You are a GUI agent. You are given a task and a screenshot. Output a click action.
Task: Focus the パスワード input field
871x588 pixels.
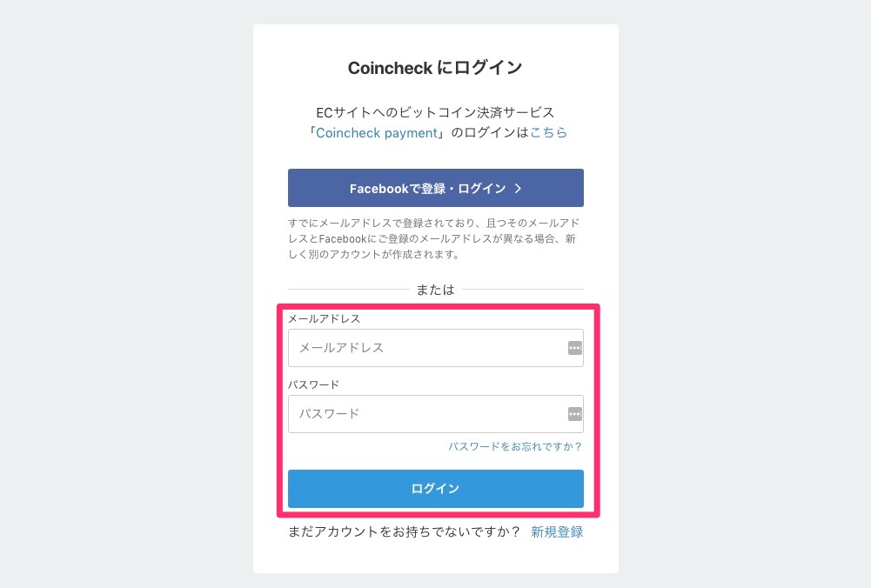click(435, 414)
